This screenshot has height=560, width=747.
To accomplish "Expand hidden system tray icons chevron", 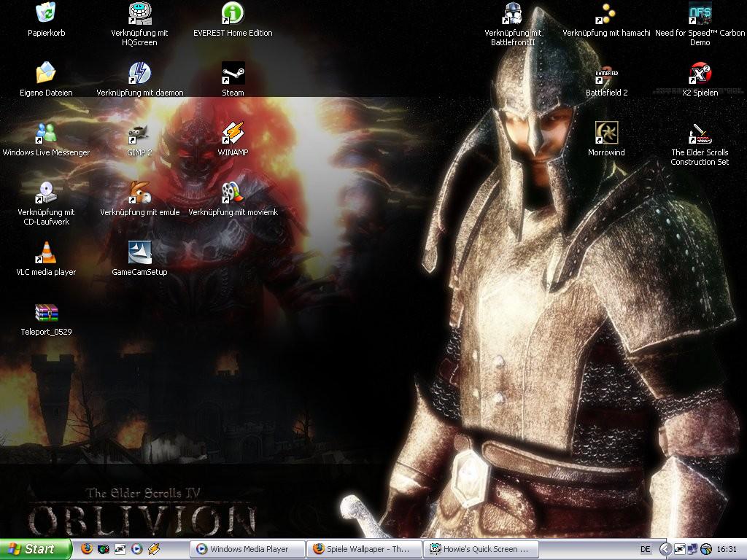I will [665, 549].
